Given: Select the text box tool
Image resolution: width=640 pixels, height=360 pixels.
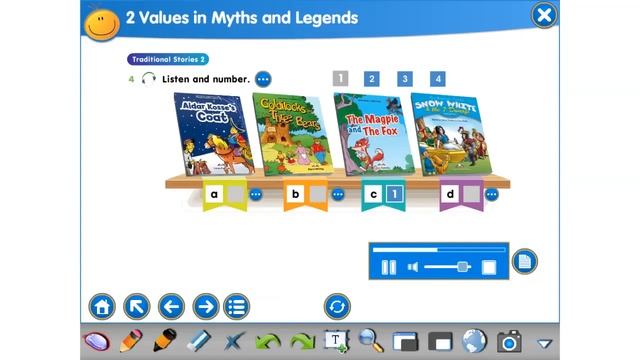Looking at the screenshot, I should [336, 341].
